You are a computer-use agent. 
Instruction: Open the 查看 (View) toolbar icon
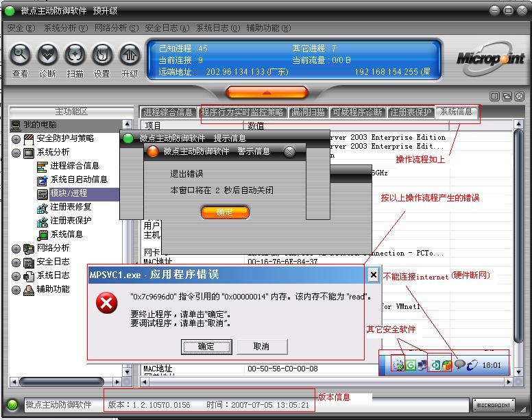click(20, 55)
